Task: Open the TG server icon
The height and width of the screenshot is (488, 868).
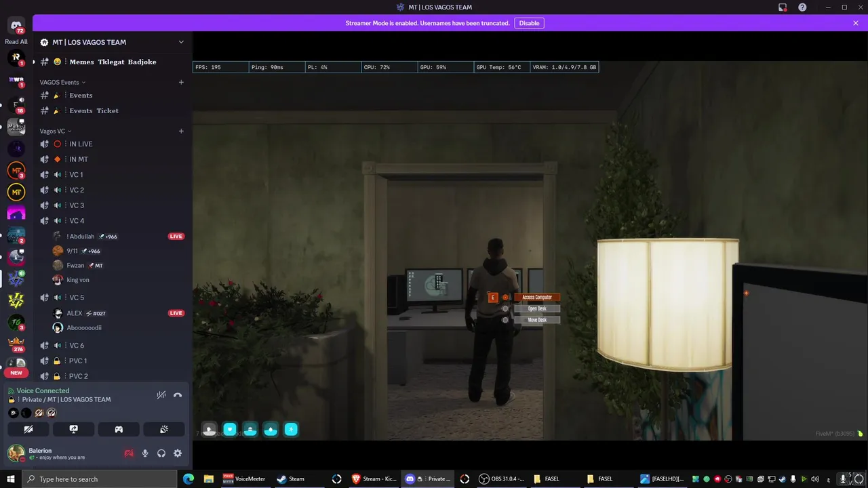Action: coord(16,323)
